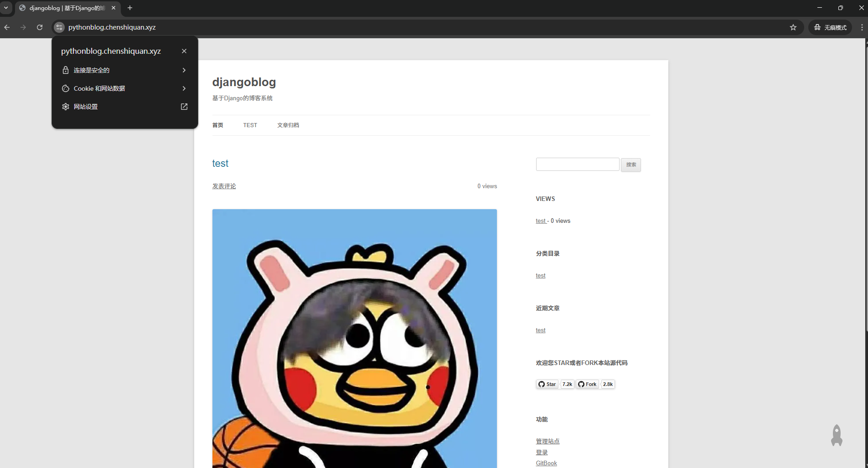Click the address bar URL text
The width and height of the screenshot is (868, 468).
point(112,27)
